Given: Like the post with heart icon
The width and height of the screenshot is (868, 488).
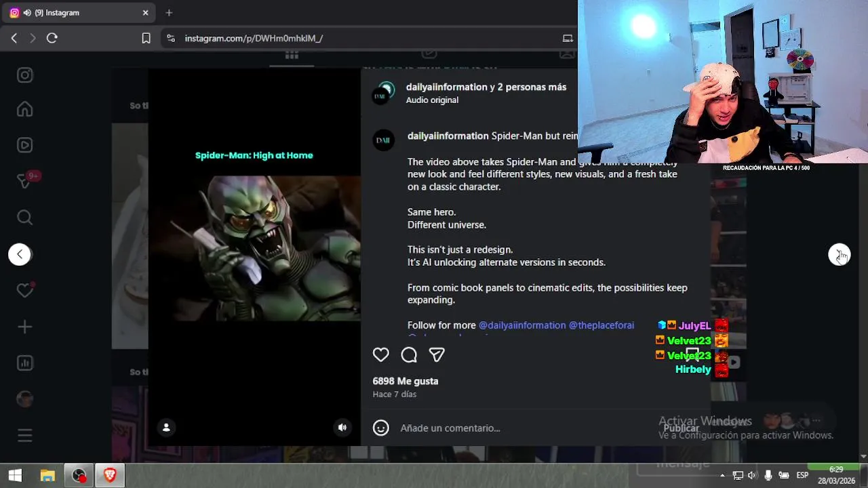Looking at the screenshot, I should tap(381, 354).
